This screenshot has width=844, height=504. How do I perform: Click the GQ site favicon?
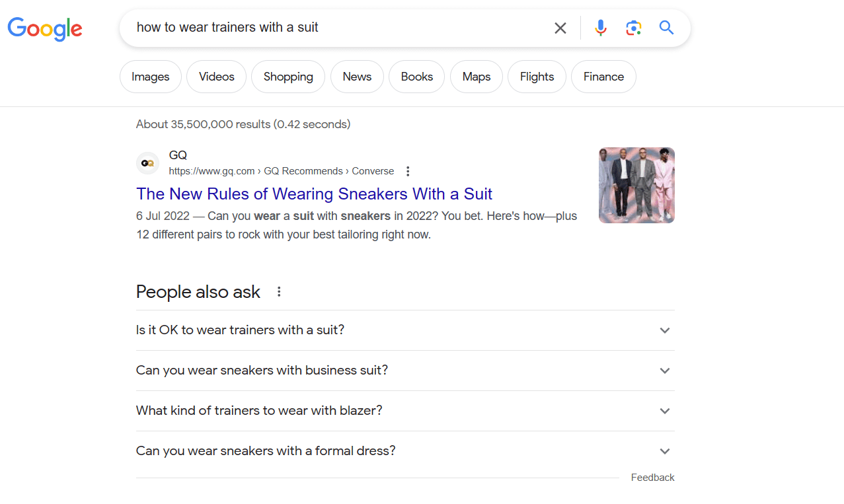tap(147, 163)
